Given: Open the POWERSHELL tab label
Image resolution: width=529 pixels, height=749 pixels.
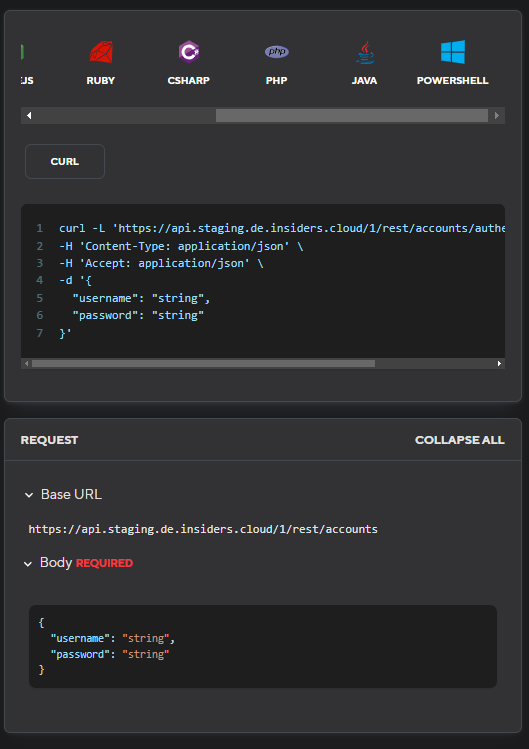Looking at the screenshot, I should tap(453, 81).
